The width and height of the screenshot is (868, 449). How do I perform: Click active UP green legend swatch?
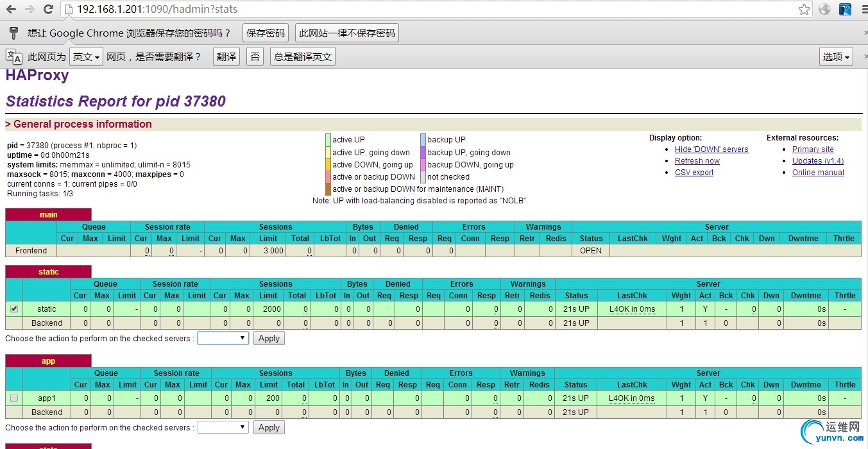[328, 140]
